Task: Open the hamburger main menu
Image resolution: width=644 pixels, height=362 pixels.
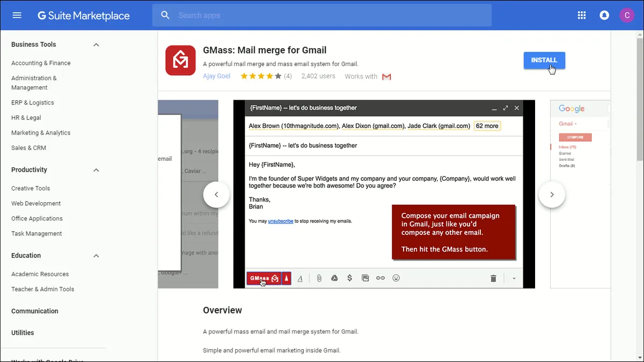Action: click(17, 15)
